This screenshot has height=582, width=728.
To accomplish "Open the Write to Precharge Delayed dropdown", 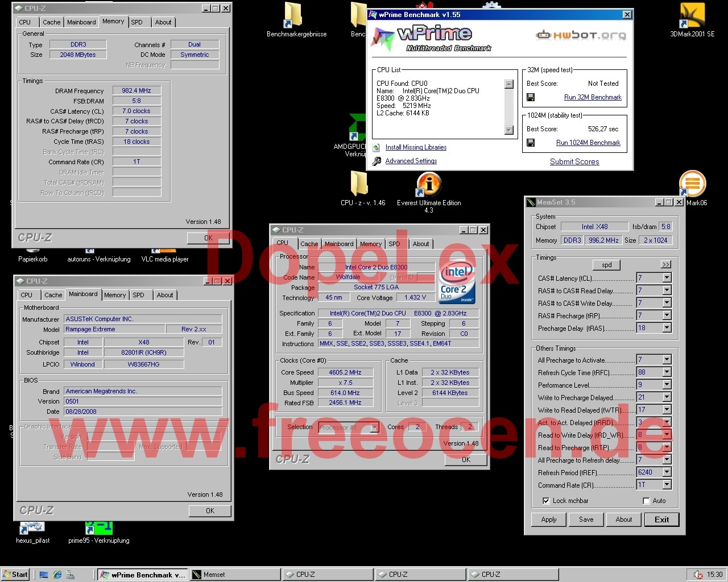I will (667, 397).
